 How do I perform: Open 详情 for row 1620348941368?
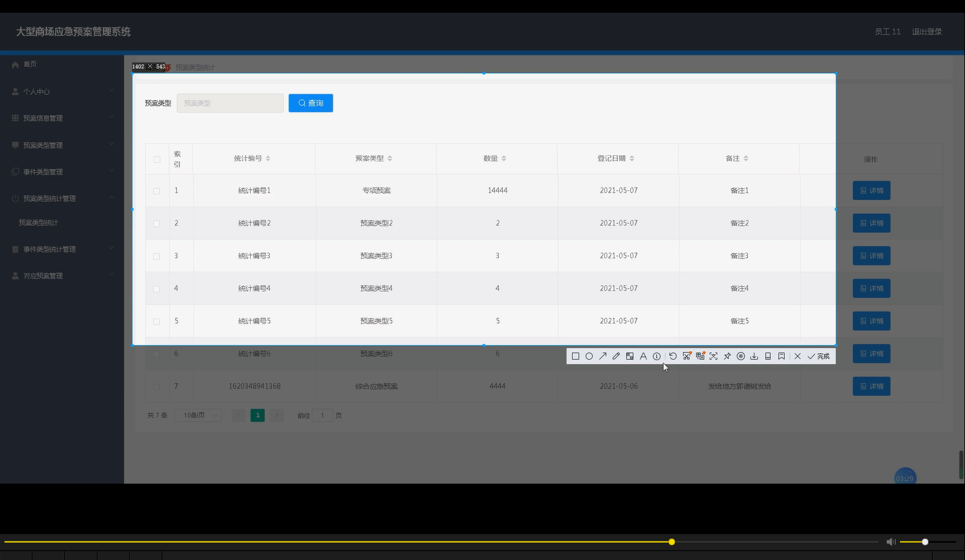[871, 386]
